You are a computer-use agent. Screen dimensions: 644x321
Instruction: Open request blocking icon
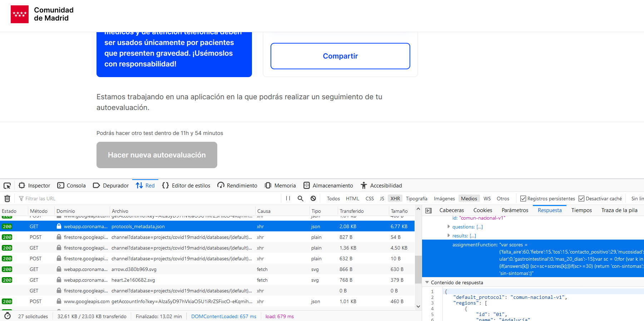[313, 199]
